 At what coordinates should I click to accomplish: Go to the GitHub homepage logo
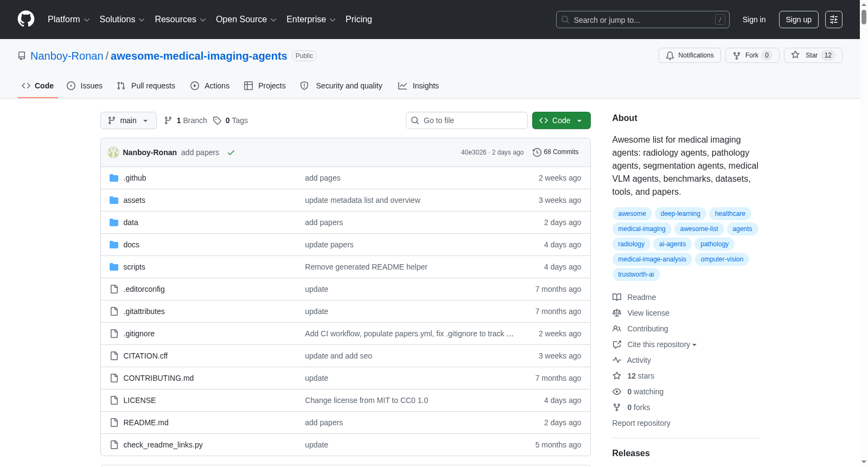click(x=26, y=19)
